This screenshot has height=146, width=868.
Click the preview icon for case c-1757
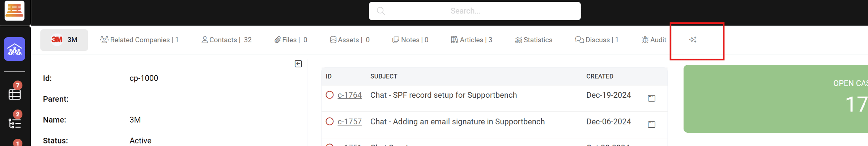coord(651,124)
